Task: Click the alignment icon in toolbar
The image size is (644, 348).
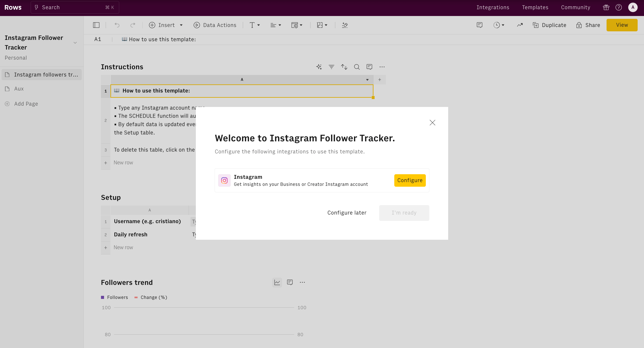Action: (276, 25)
